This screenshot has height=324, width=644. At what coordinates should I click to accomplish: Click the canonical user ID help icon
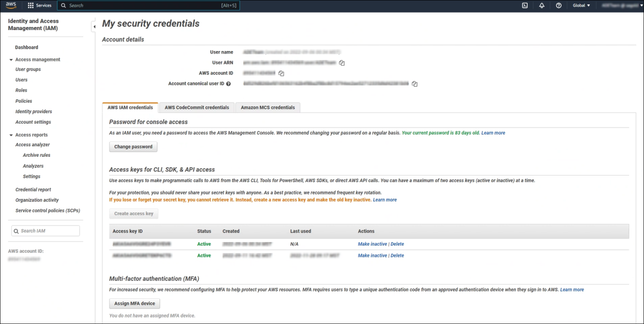(x=228, y=83)
